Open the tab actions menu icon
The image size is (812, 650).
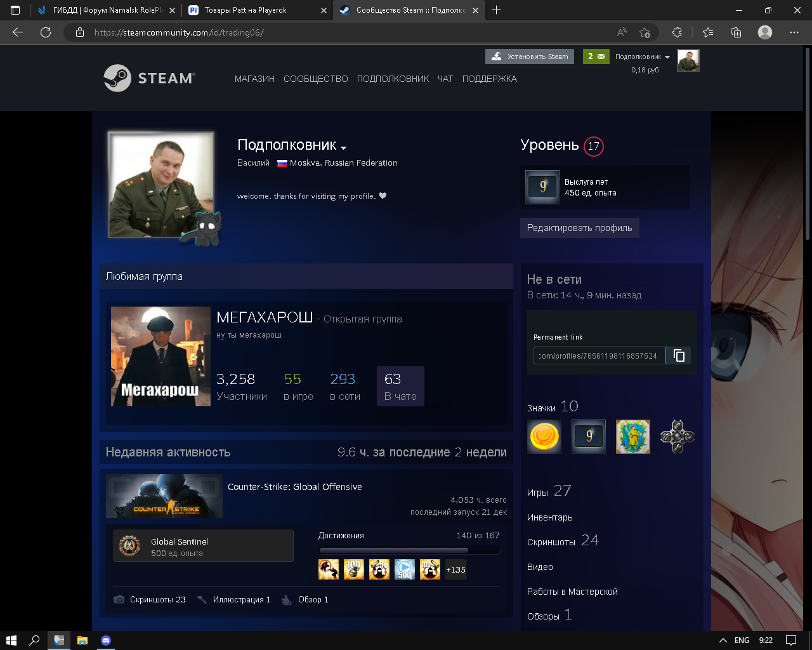coord(15,10)
